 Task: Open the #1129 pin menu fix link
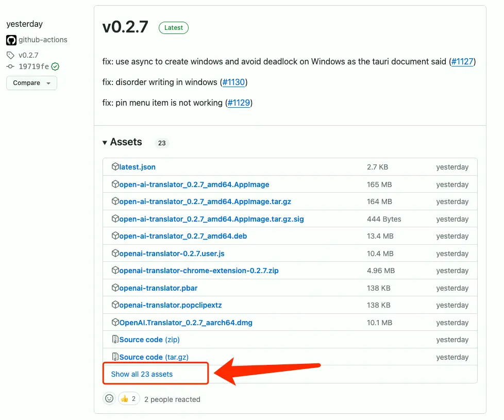point(239,103)
